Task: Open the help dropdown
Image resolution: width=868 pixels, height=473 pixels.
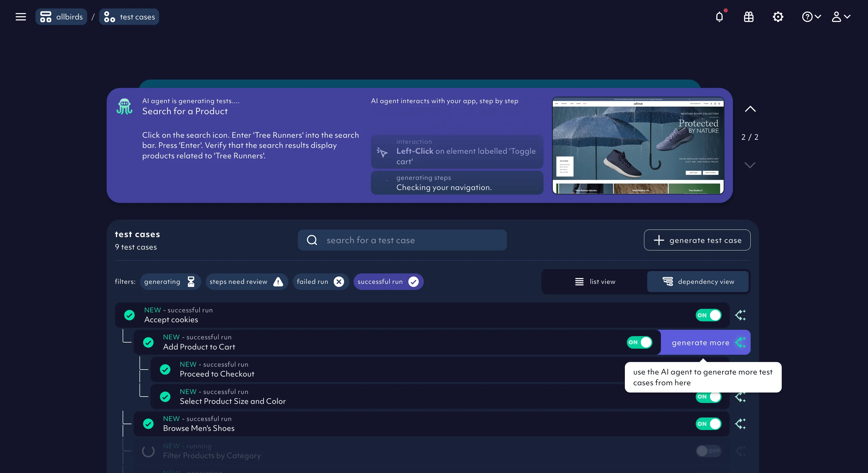Action: click(811, 17)
